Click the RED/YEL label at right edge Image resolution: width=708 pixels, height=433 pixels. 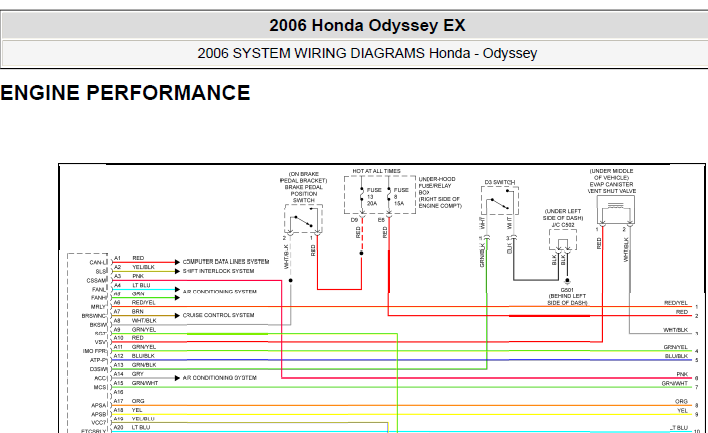coord(676,303)
